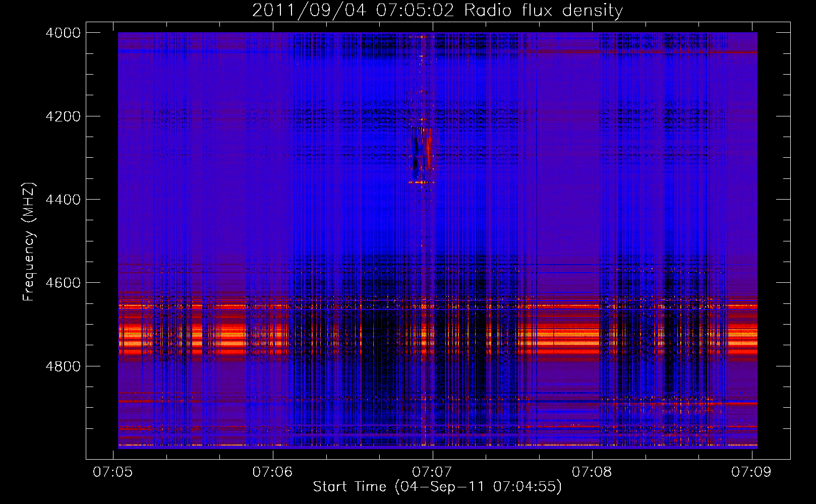The height and width of the screenshot is (504, 816).
Task: Click the 'Frequency (MHZ)' axis title
Action: point(29,242)
